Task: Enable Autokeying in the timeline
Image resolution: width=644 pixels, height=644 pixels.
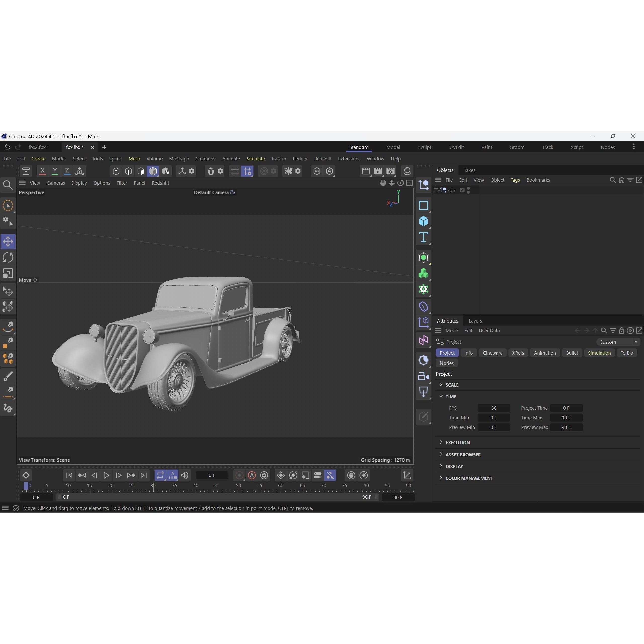Action: 251,476
